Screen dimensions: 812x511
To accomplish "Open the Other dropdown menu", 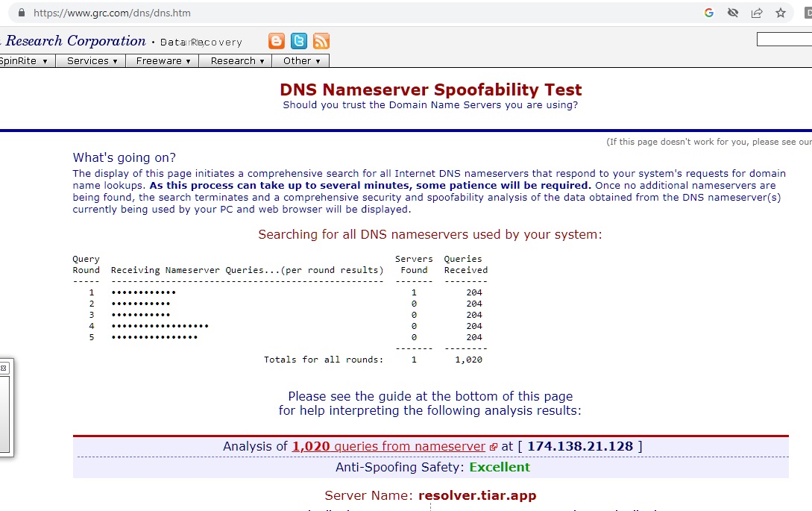I will point(301,61).
